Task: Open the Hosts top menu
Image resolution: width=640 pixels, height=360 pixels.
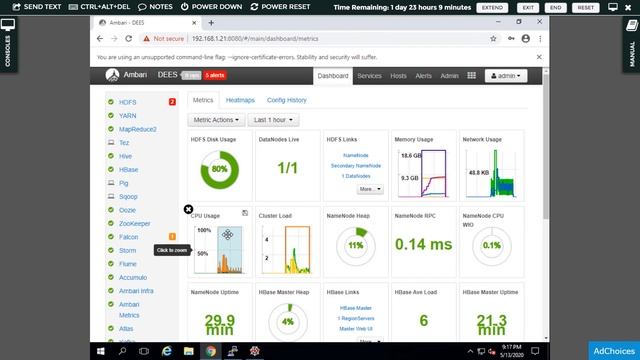Action: coord(398,76)
